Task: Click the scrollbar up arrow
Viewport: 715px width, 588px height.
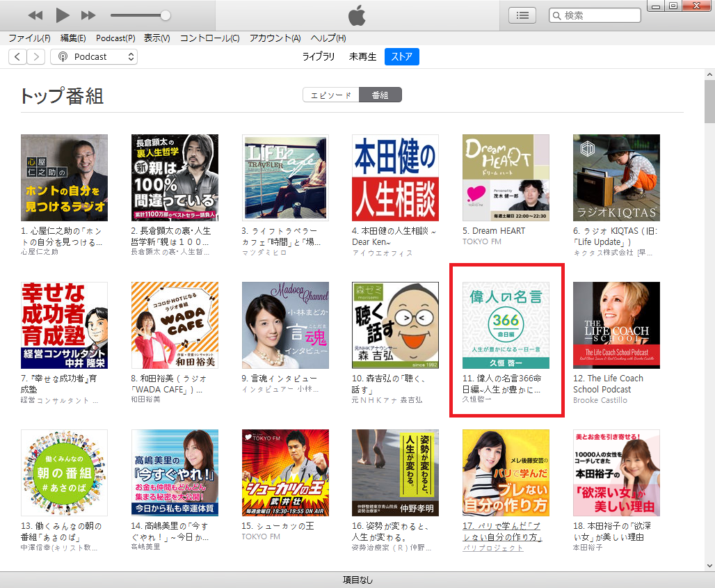Action: (x=709, y=74)
